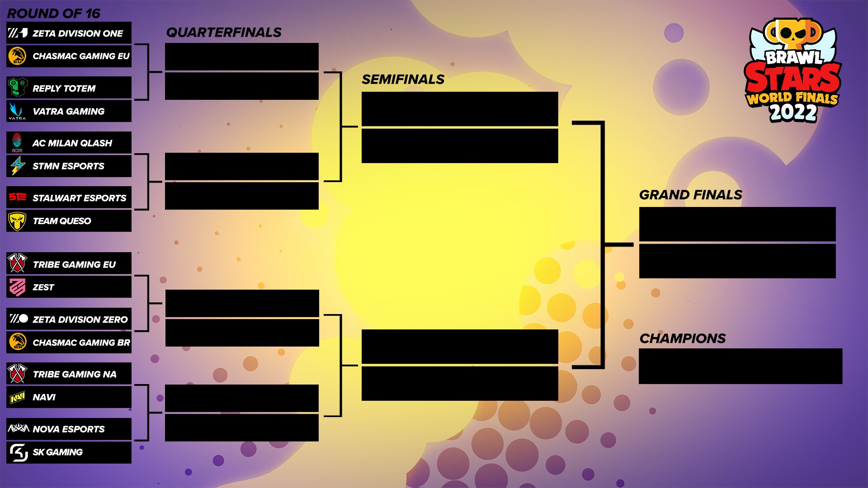Screen dimensions: 868x488
Task: Click the Brawl Stars World Finals 2022 logo
Action: [x=792, y=66]
